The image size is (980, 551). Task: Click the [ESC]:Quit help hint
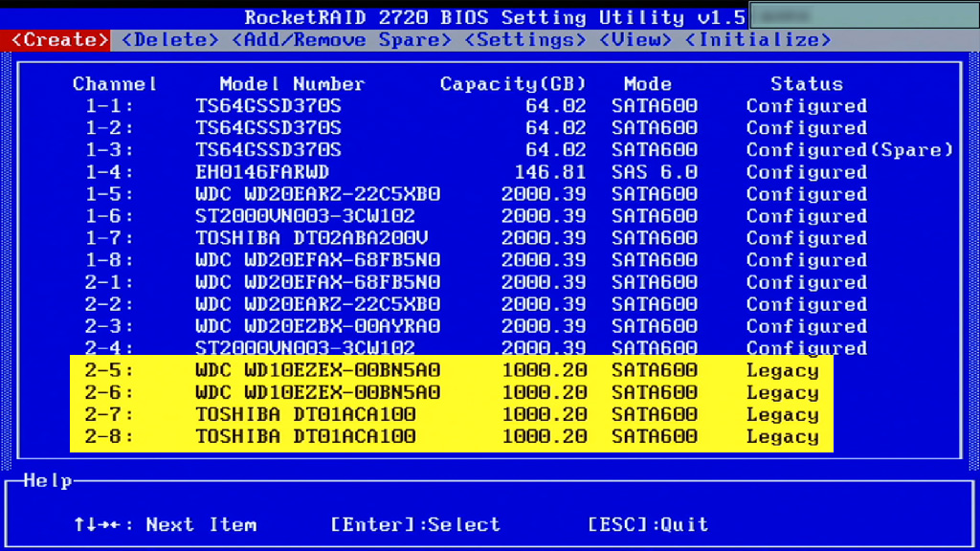[648, 524]
